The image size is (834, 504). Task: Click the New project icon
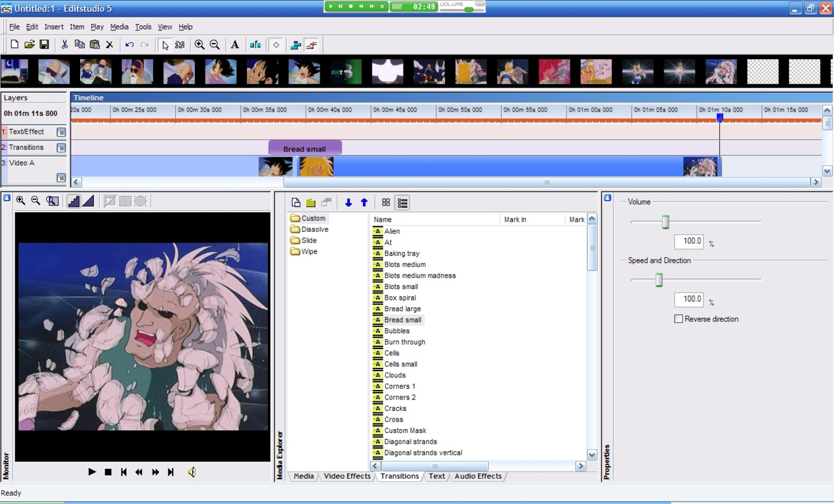[x=14, y=45]
